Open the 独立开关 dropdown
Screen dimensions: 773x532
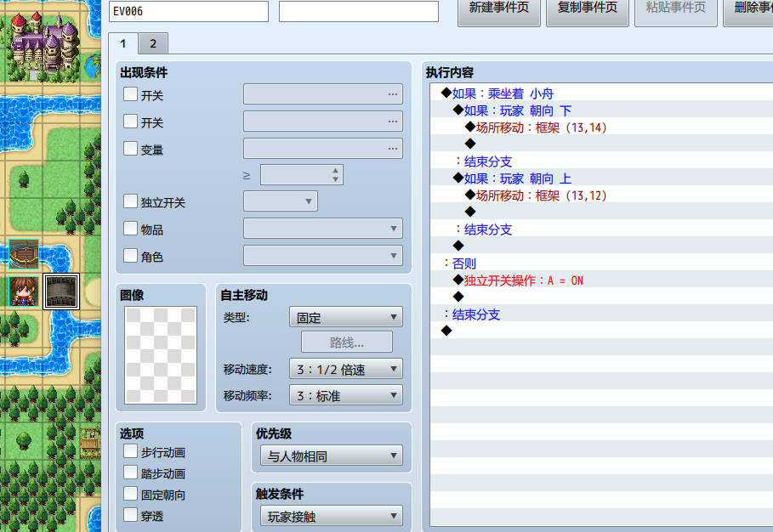coord(281,201)
